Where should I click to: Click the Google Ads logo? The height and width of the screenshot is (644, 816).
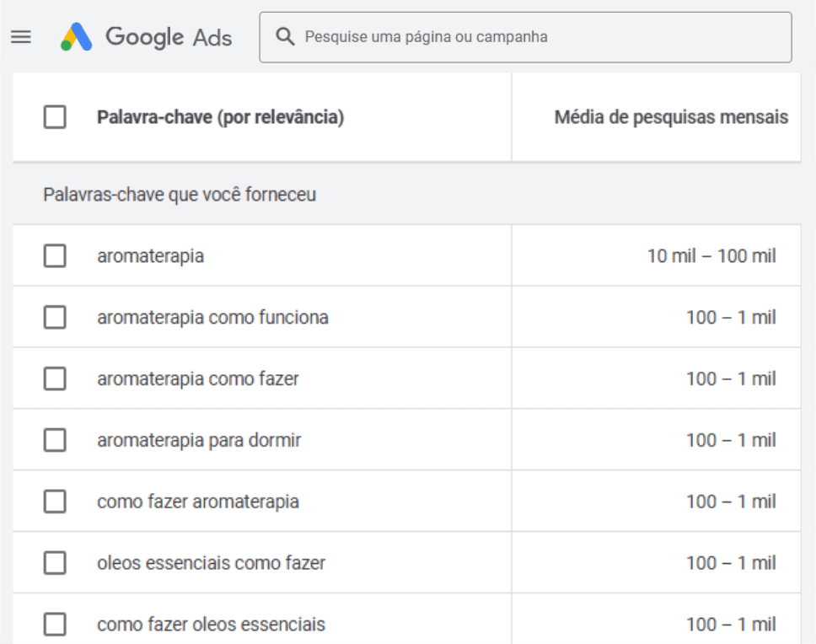tap(77, 37)
